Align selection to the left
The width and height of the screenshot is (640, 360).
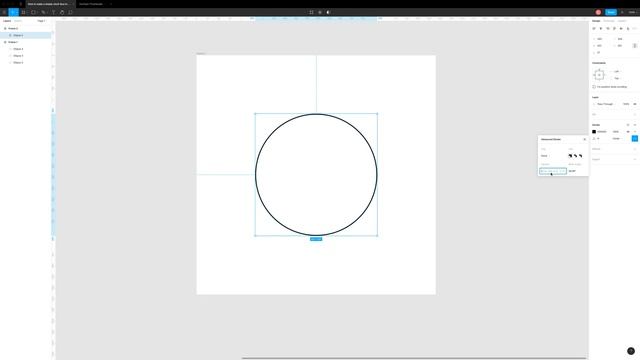coord(594,29)
